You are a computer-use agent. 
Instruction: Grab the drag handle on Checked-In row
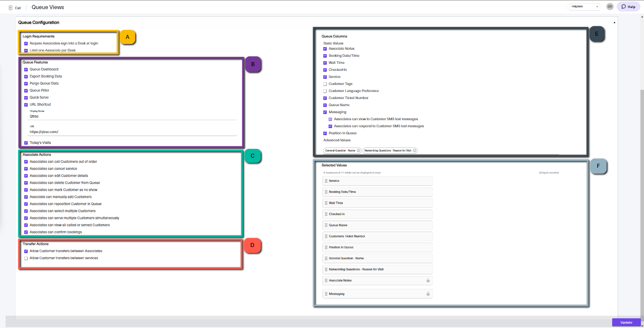[x=326, y=214]
